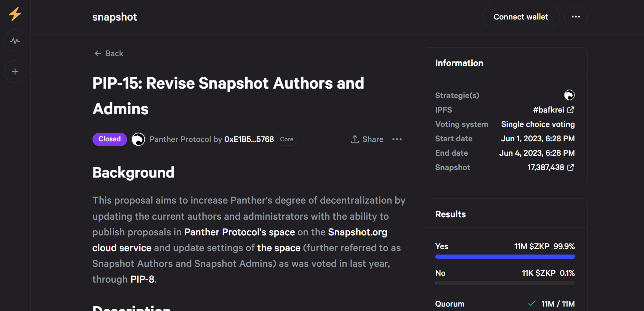Open the Snapshot.org cloud service link
Screen dimensions: 644x311
click(x=240, y=240)
